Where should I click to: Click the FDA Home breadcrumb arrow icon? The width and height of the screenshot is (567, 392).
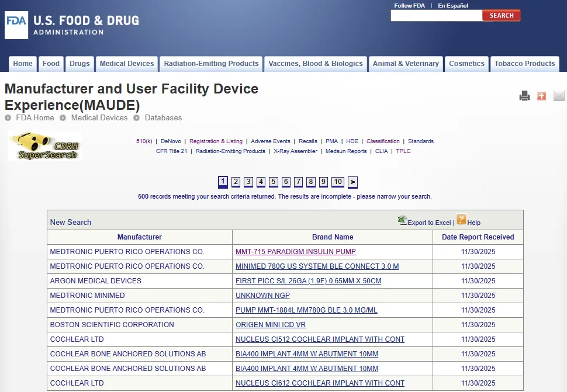[8, 118]
